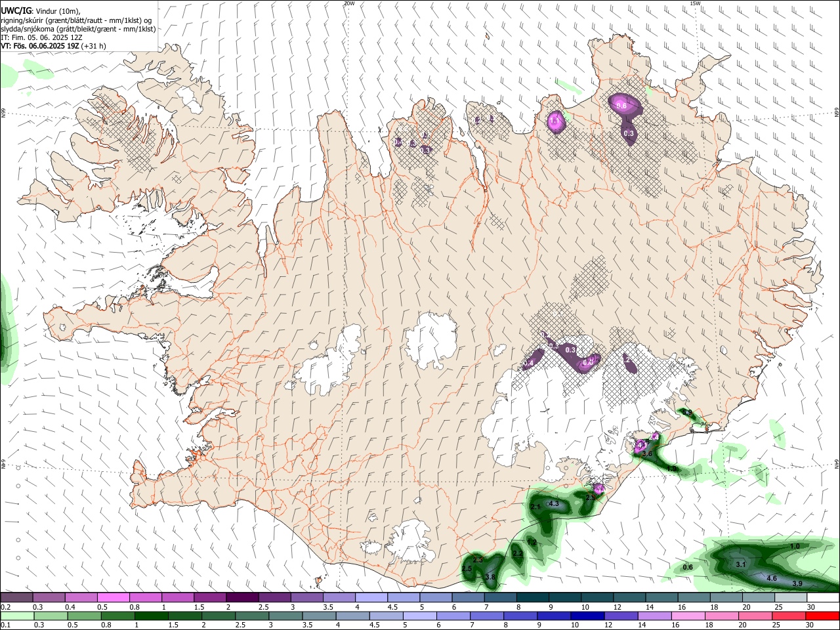This screenshot has width=840, height=630.
Task: Pick the dark green 1–1.5 rain legend swatch
Action: pos(151,616)
